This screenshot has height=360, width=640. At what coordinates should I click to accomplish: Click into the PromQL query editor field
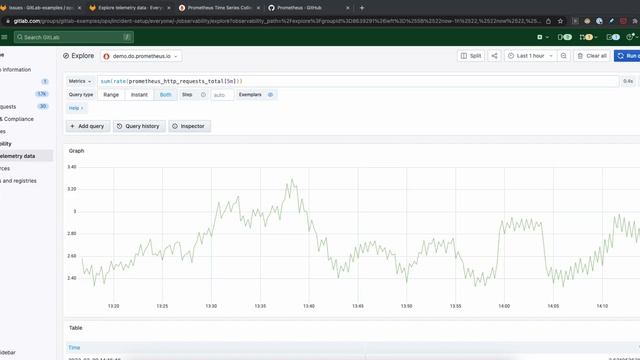click(x=358, y=81)
